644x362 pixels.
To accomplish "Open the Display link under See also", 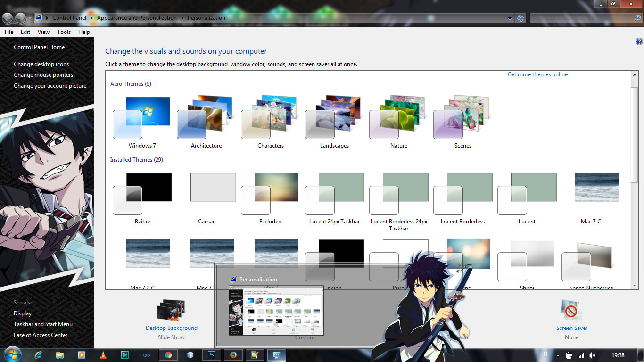I will coord(23,313).
